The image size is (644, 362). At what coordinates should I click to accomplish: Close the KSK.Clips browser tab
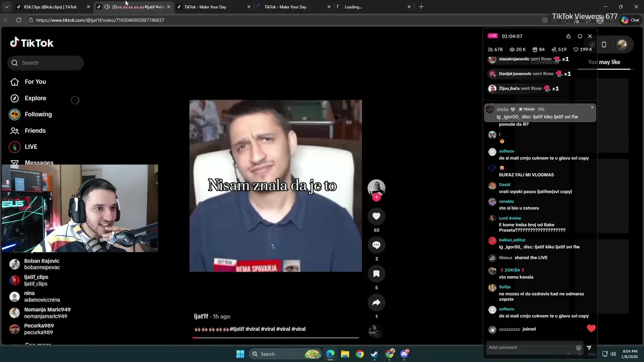coord(89,7)
